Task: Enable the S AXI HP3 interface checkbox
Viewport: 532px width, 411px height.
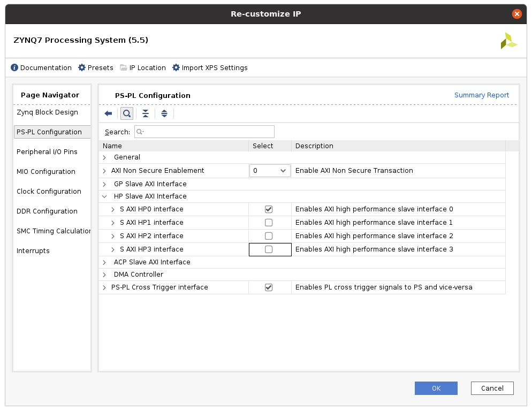Action: (x=269, y=249)
